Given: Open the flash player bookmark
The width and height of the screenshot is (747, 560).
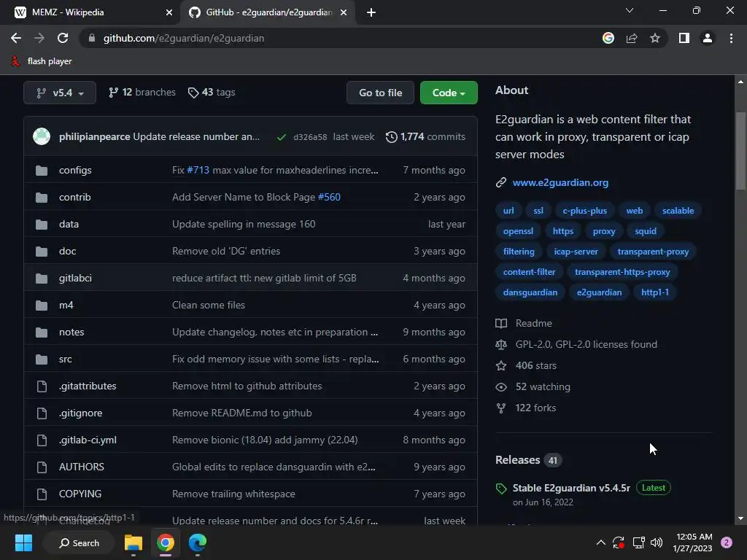Looking at the screenshot, I should [x=42, y=61].
